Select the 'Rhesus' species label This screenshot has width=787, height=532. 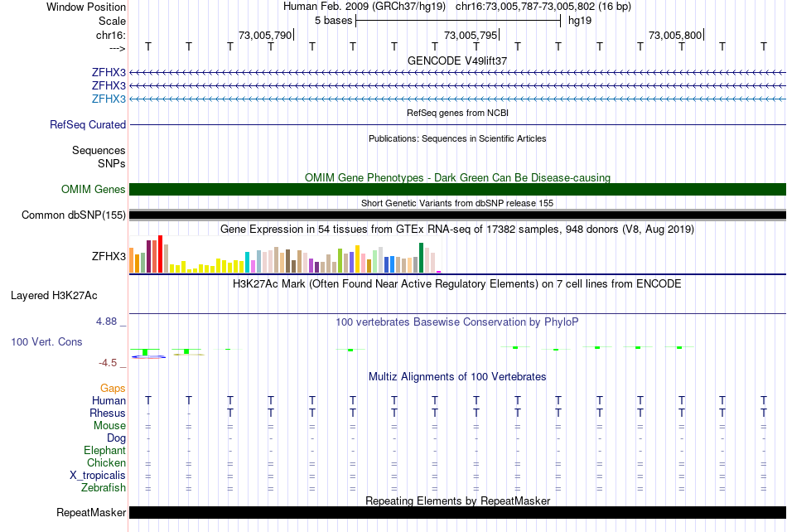click(108, 413)
